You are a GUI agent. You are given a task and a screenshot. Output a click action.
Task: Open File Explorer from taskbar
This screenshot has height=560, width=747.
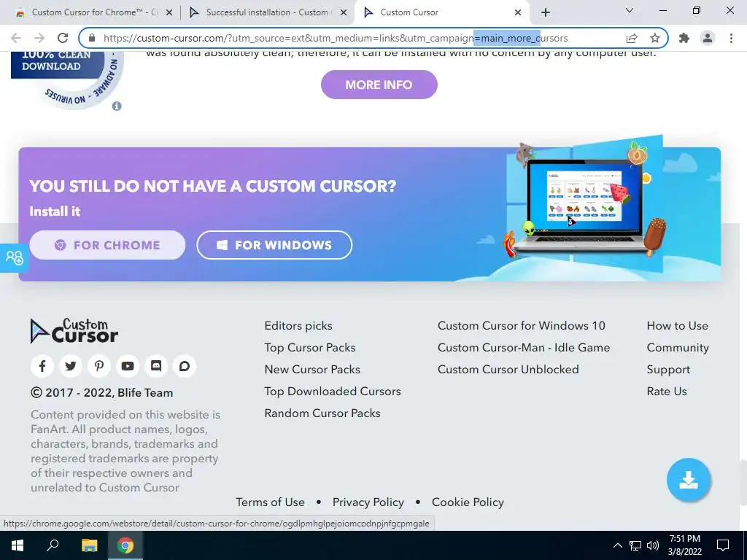pyautogui.click(x=89, y=545)
